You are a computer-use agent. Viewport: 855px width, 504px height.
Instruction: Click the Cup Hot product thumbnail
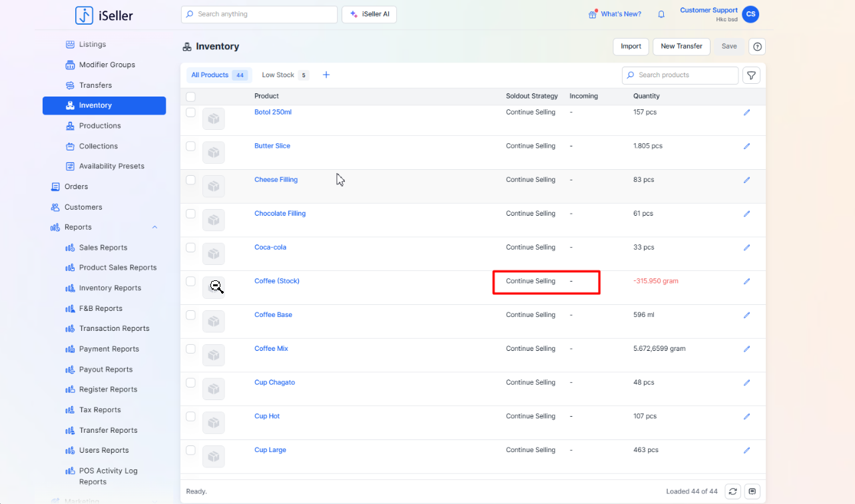[214, 423]
